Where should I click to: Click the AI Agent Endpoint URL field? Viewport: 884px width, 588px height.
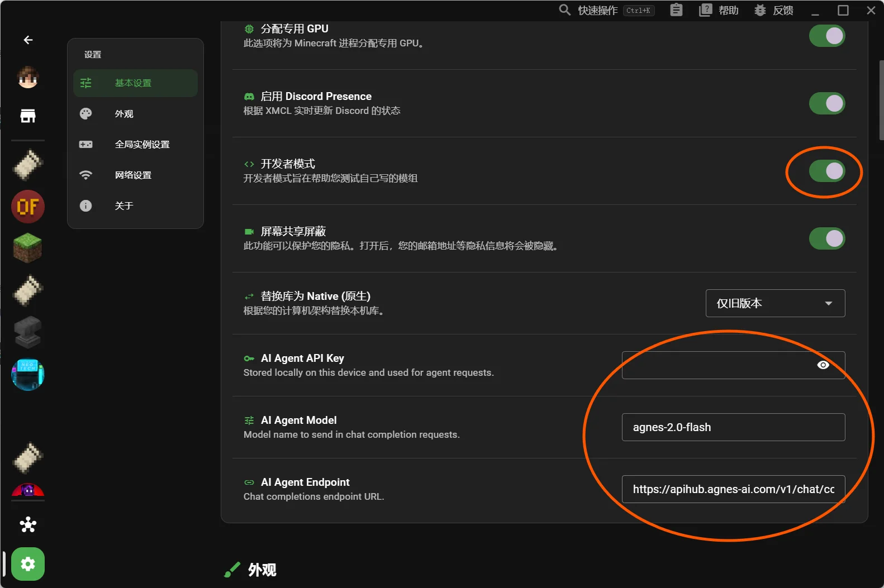pyautogui.click(x=733, y=489)
